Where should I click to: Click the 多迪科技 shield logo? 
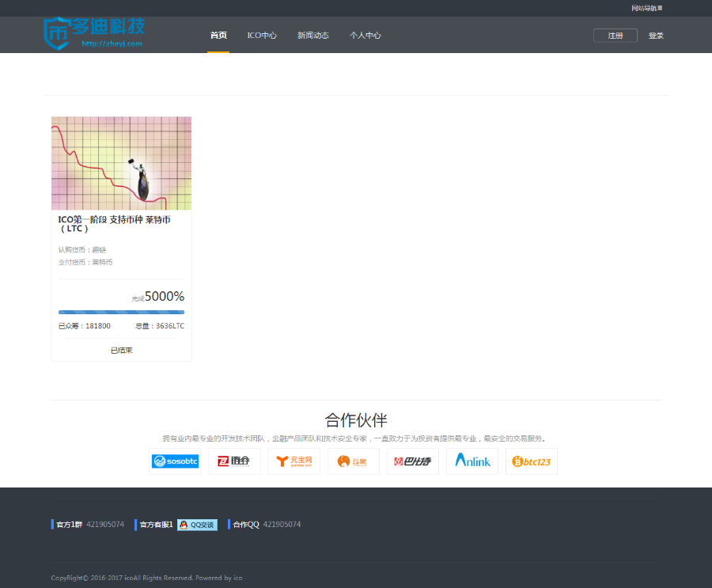click(93, 32)
